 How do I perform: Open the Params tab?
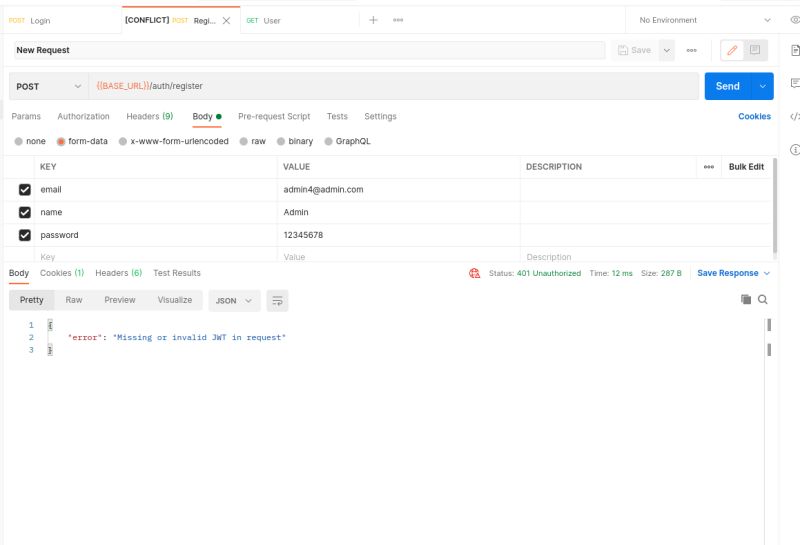(26, 116)
